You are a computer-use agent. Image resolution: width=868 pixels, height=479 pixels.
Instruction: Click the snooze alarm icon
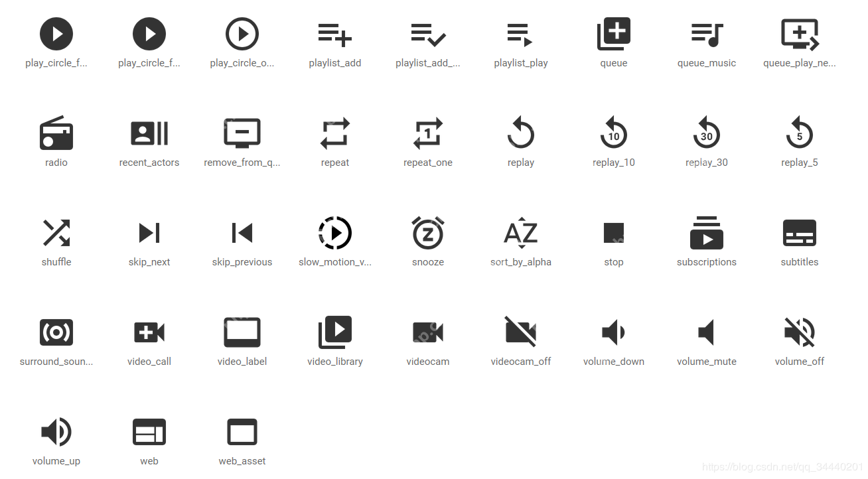point(427,233)
